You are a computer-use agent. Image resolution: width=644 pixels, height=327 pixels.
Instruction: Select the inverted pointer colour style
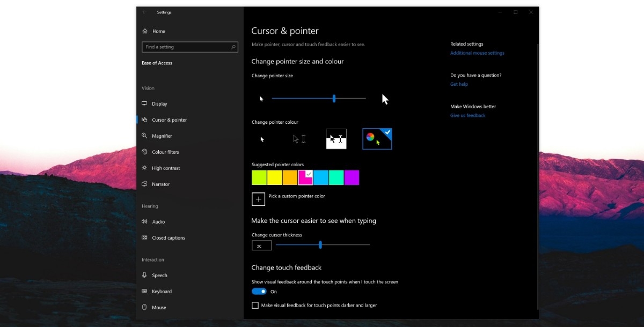(x=336, y=138)
